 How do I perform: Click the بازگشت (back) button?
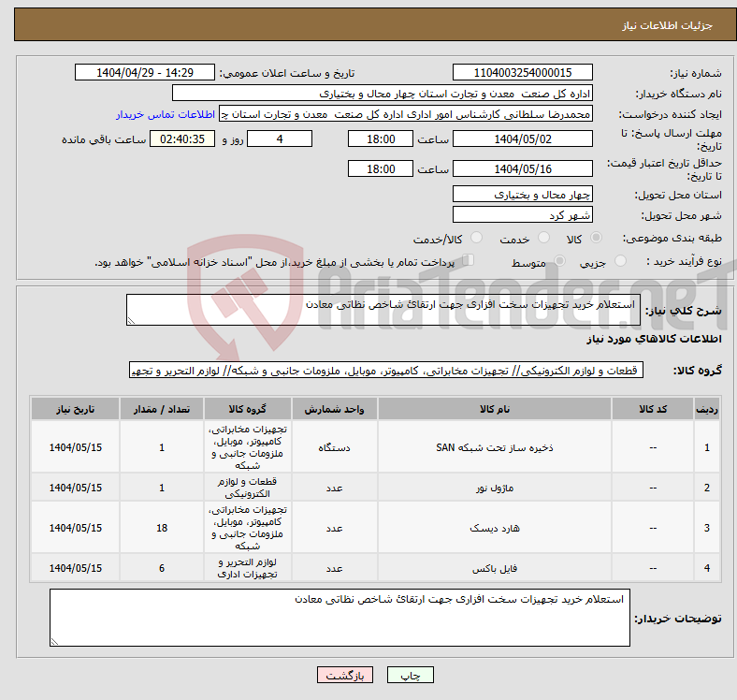coord(345,675)
